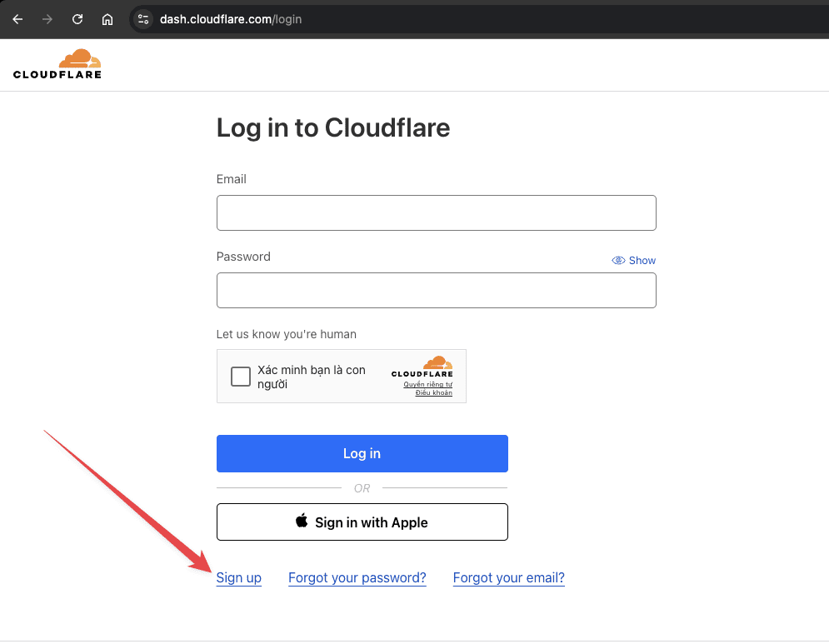
Task: Open Điều khoản terms link
Action: [x=433, y=393]
